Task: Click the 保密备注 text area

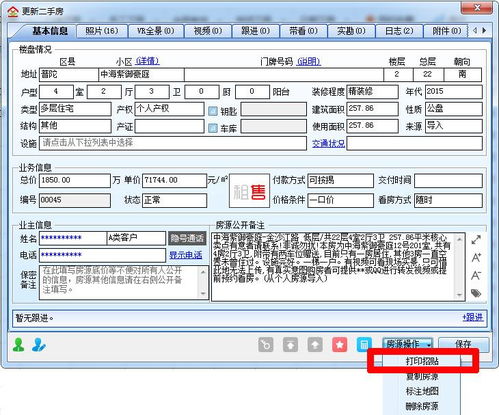Action: pos(124,282)
